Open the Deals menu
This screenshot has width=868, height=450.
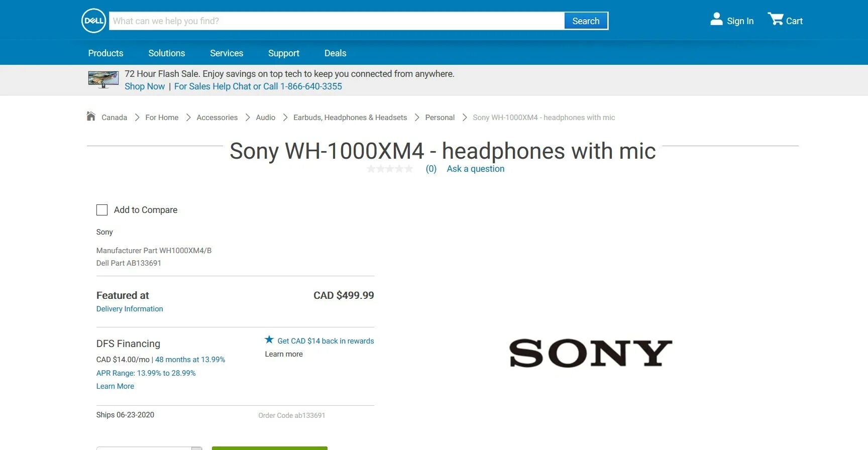pos(336,53)
